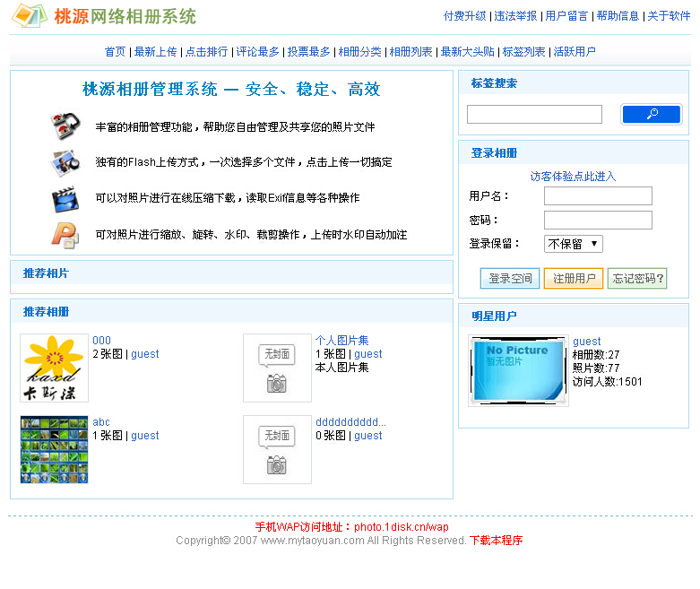Image resolution: width=700 pixels, height=589 pixels.
Task: Open the 000 album title link
Action: 102,341
